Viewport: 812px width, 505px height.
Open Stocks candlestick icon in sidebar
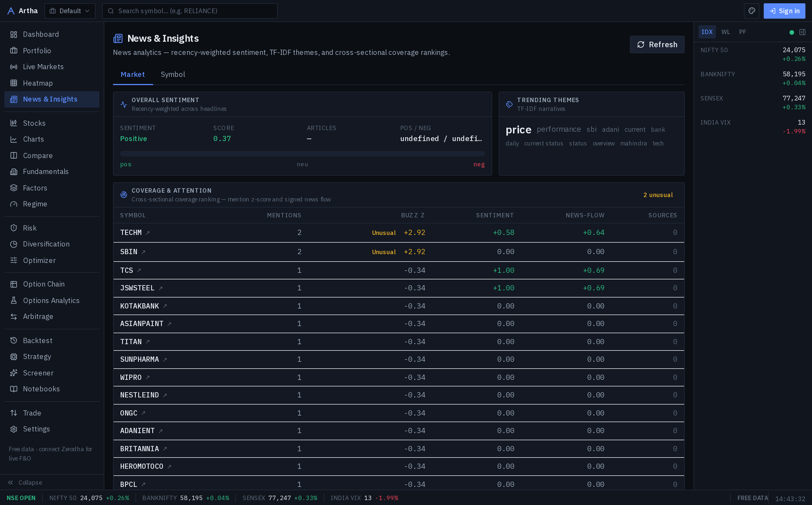(x=14, y=123)
